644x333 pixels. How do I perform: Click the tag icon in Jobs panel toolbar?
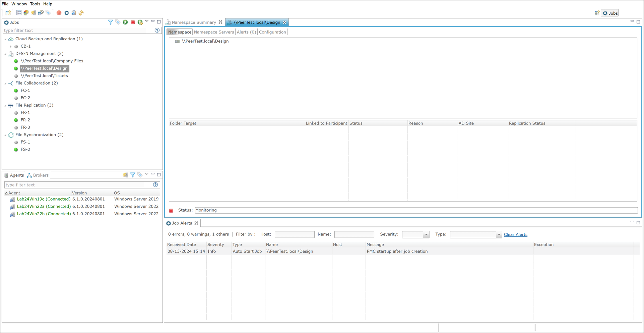coord(118,22)
